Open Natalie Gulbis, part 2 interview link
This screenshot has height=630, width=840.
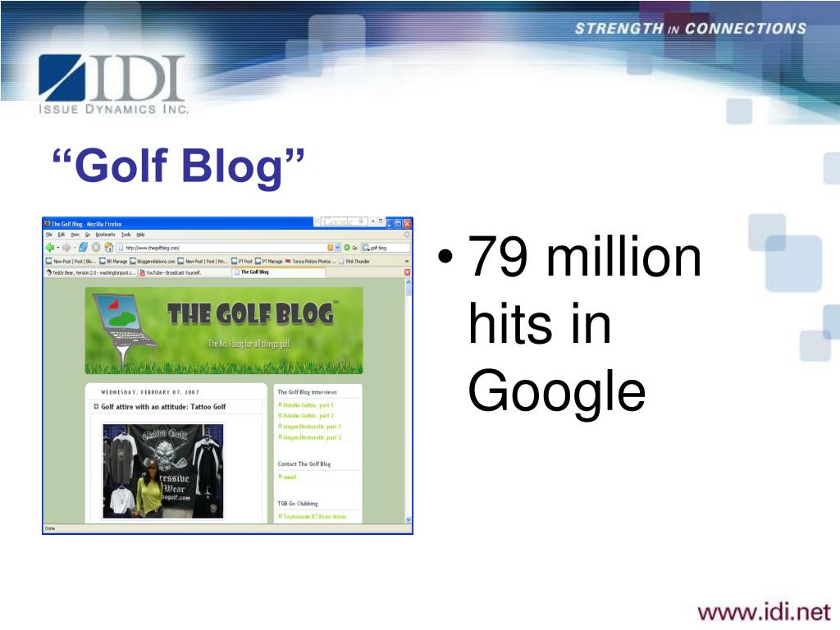[x=308, y=416]
